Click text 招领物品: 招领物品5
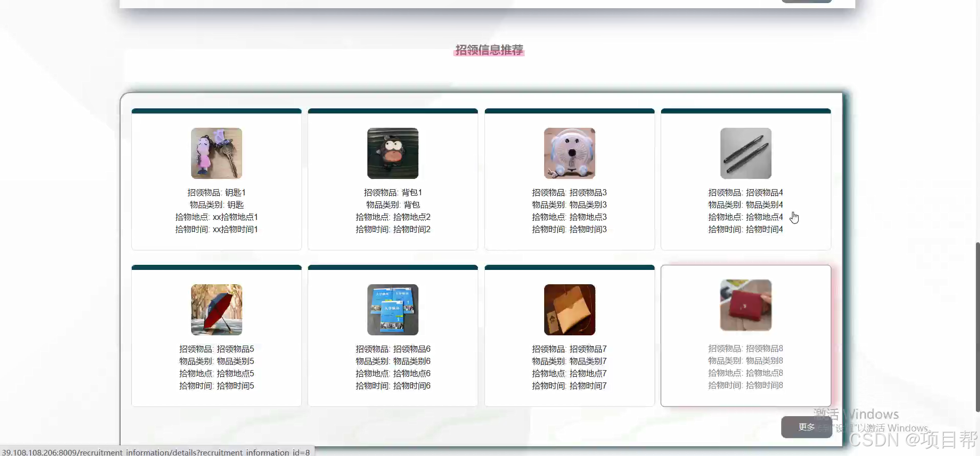The width and height of the screenshot is (980, 456). 217,349
